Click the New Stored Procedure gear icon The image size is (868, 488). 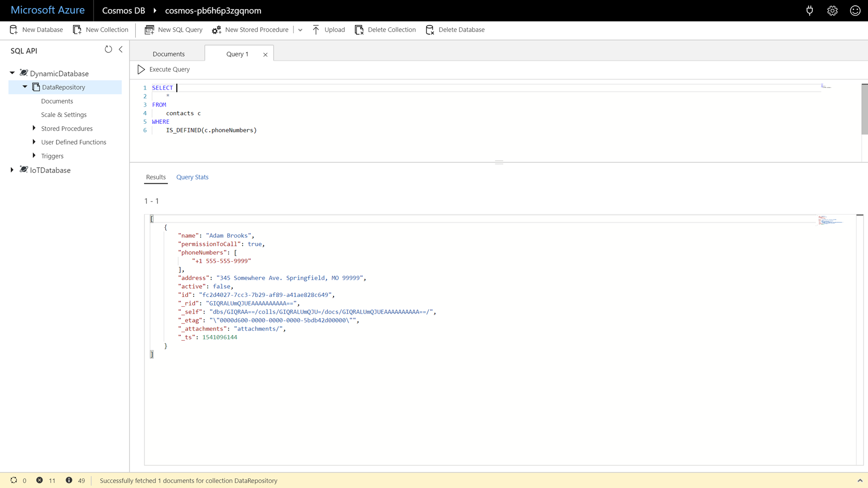[217, 30]
